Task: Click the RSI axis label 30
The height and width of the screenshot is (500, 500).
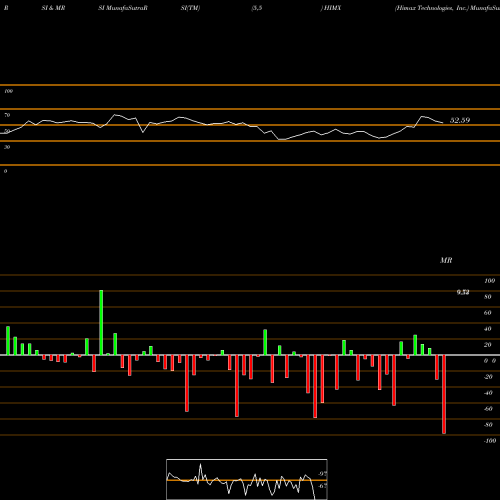Action: pos(7,147)
